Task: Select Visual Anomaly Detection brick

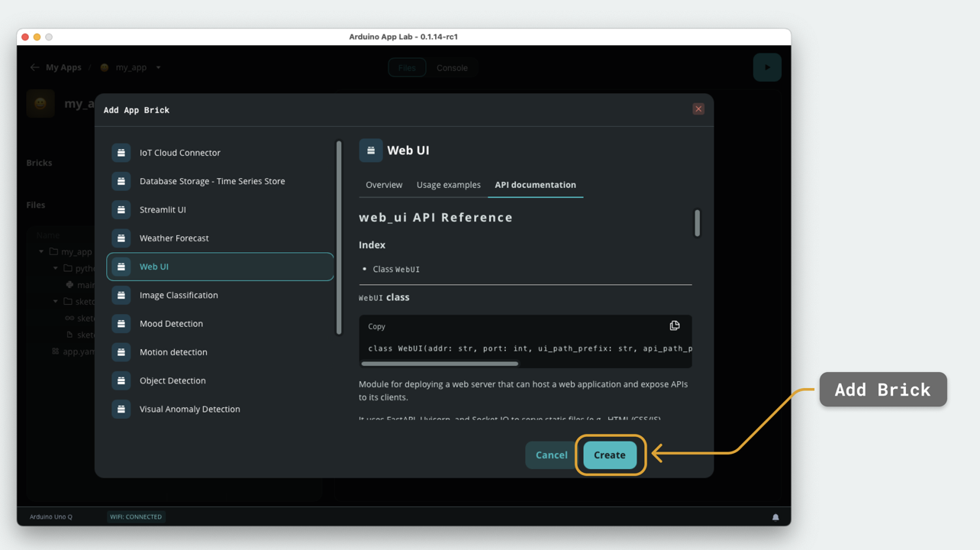Action: pyautogui.click(x=220, y=409)
